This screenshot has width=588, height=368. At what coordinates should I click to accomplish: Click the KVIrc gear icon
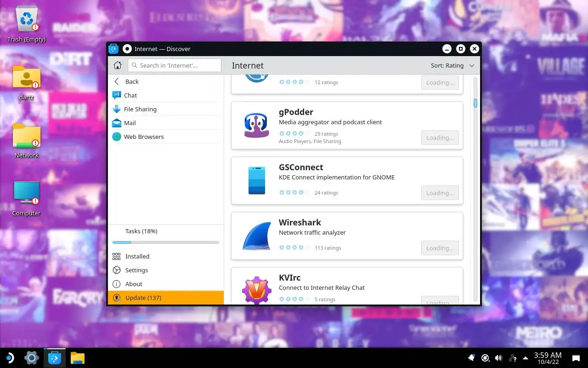(x=256, y=290)
